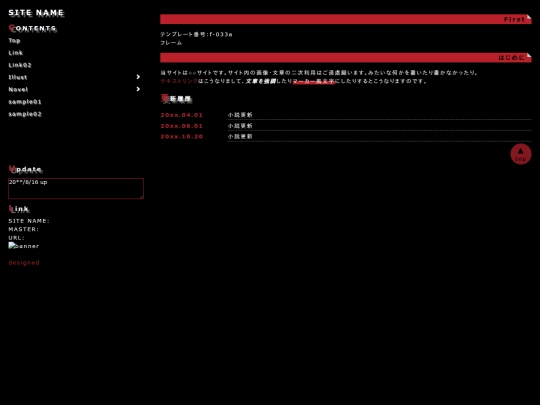This screenshot has height=405, width=540.
Task: Click the URL: label in Link section
Action: pyautogui.click(x=16, y=238)
